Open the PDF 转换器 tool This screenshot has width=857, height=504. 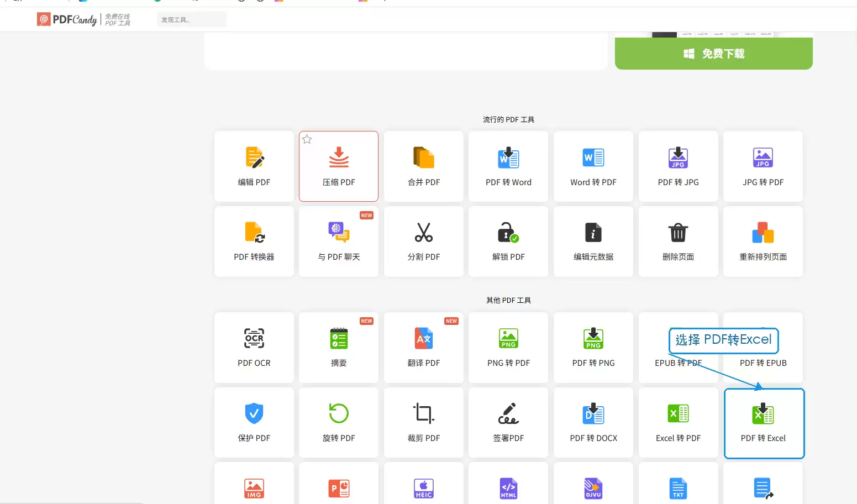click(254, 242)
